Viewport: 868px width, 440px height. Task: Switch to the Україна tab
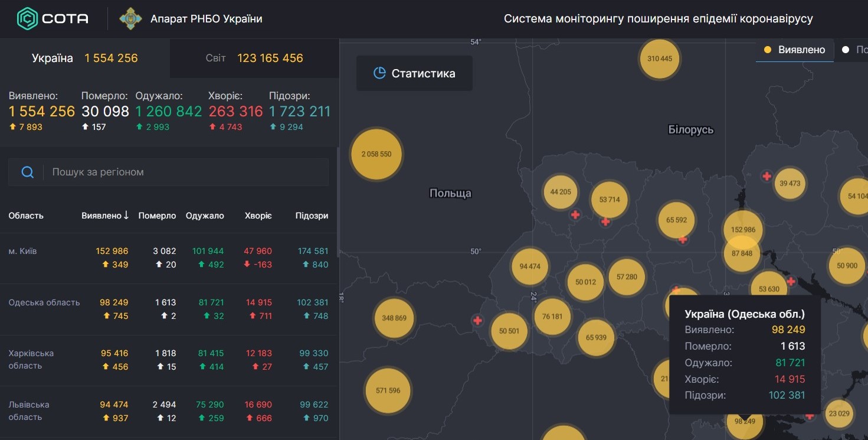point(85,58)
